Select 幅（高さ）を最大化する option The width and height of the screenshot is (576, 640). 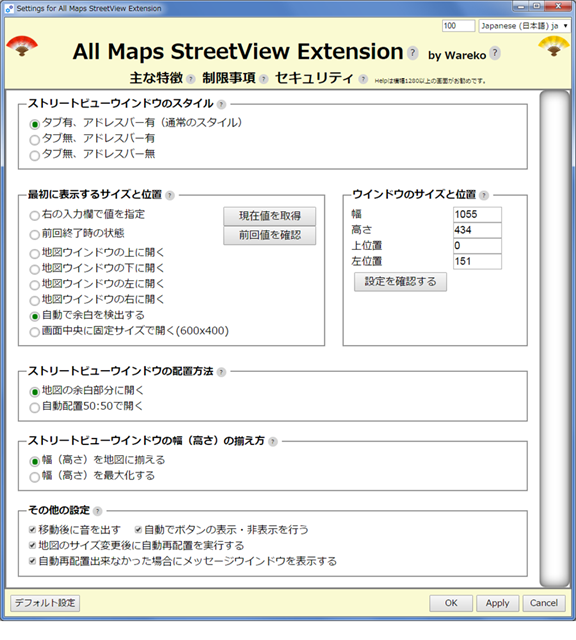[35, 477]
